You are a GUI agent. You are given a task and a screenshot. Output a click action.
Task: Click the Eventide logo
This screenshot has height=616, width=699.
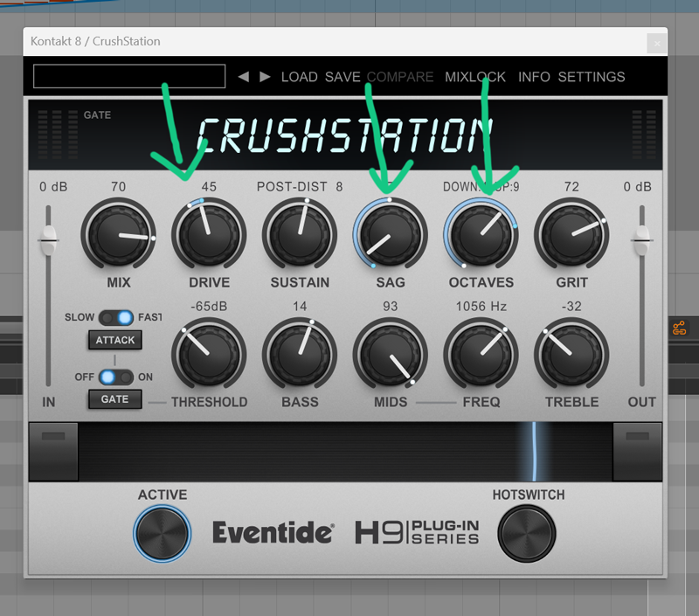pos(273,533)
